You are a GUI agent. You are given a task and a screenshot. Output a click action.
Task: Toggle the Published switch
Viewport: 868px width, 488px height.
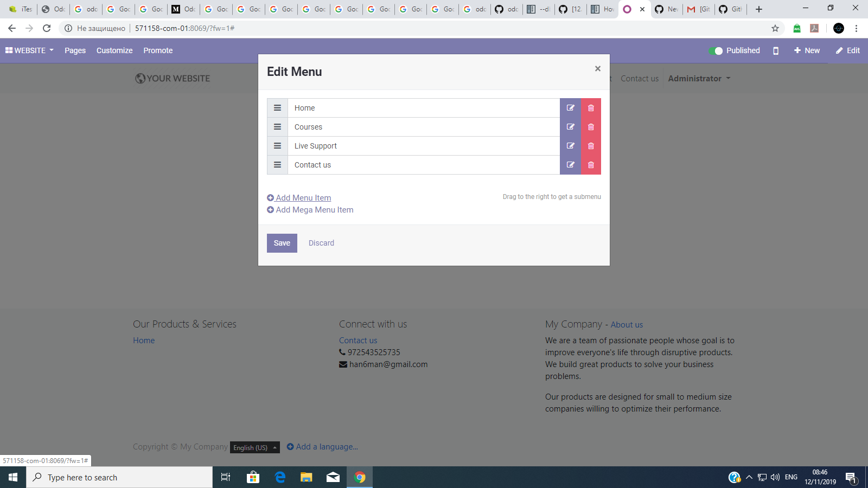point(716,50)
